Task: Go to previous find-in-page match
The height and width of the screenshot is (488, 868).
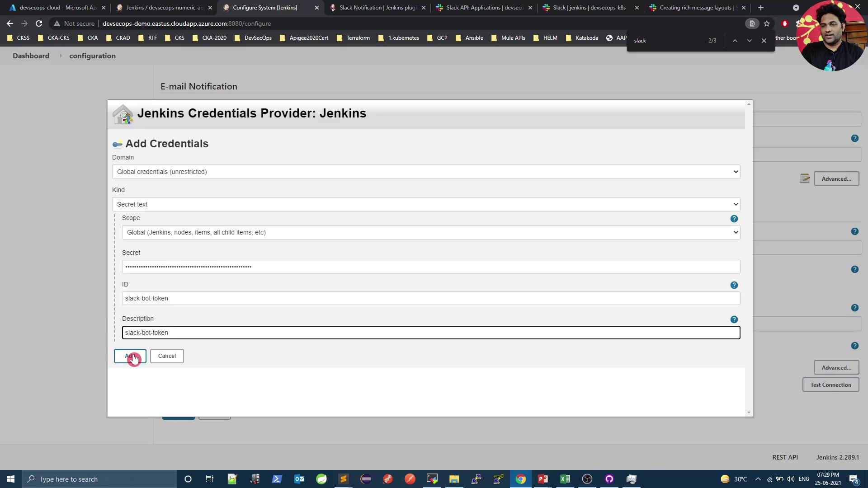Action: point(735,41)
